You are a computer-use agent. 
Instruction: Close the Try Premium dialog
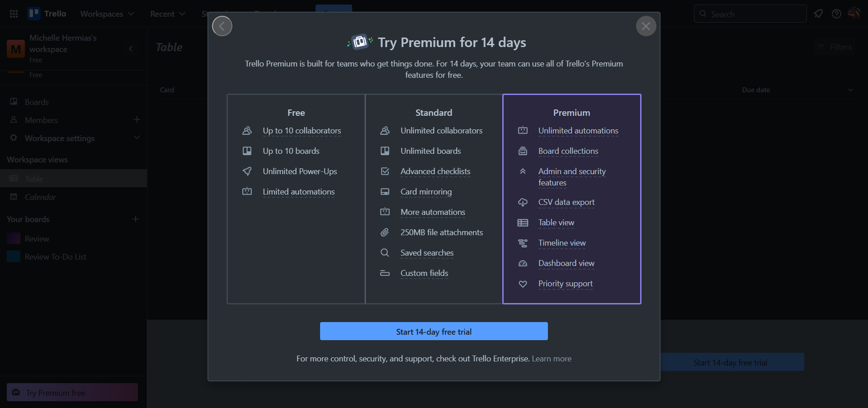(x=646, y=26)
